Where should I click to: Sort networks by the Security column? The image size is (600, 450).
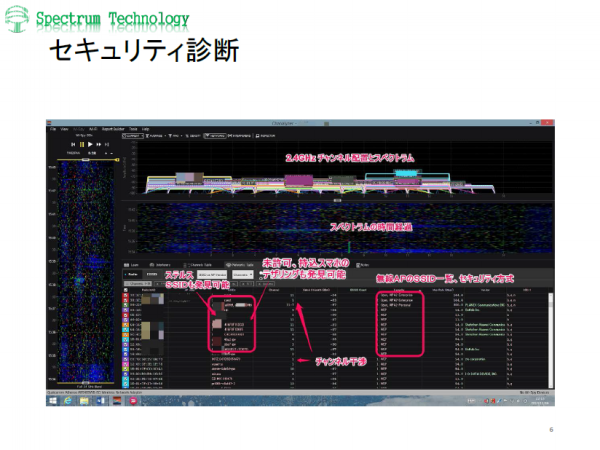(x=399, y=290)
